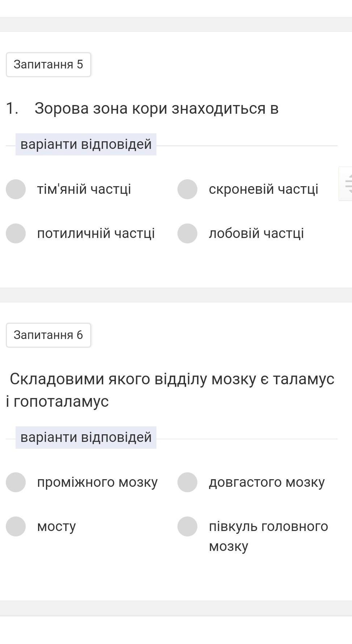Mark the 'проміжного мозку' radio button
The height and width of the screenshot is (644, 352).
point(16,482)
